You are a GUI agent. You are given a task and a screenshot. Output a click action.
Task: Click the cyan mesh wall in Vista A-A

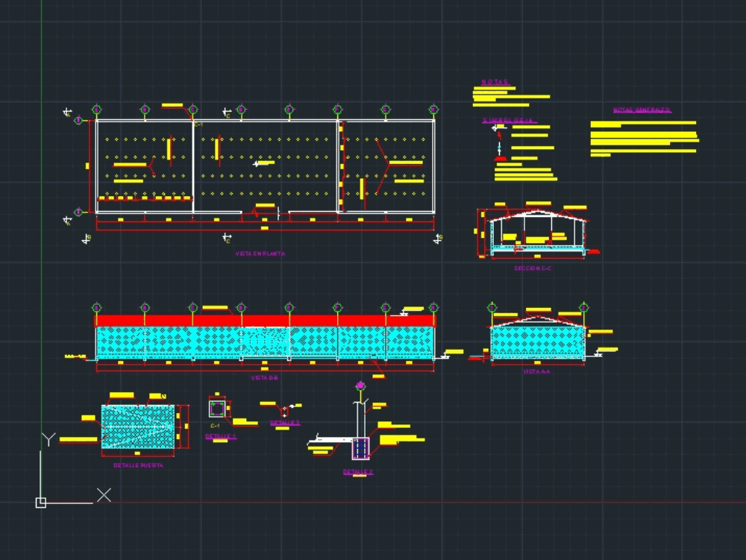[x=537, y=341]
